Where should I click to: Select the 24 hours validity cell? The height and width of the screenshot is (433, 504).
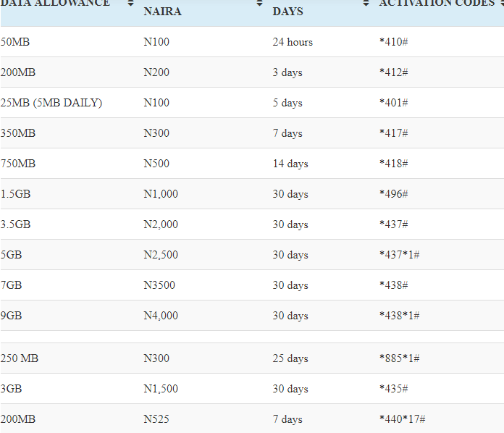pos(293,42)
